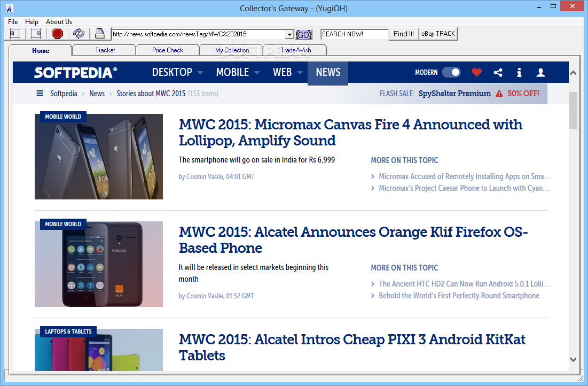
Task: Open 'Micromax's Project Caesar Phone' link
Action: coord(464,188)
